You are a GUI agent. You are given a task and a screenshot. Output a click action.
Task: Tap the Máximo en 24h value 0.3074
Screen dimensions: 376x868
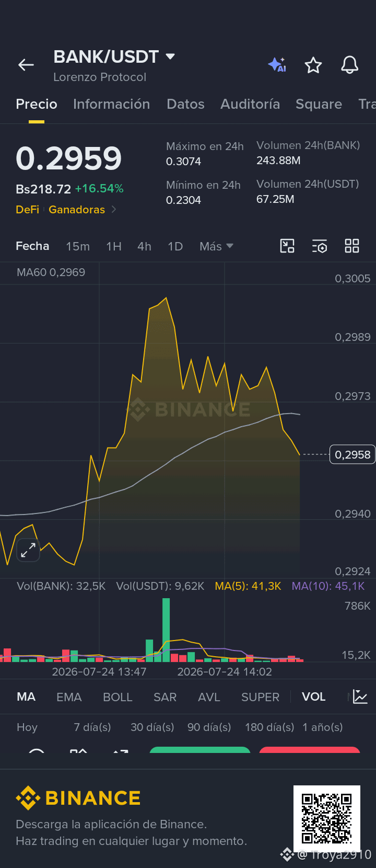tap(183, 162)
